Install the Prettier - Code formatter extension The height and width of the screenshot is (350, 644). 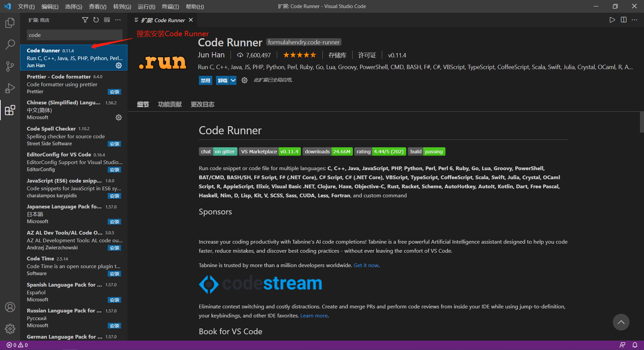click(114, 92)
